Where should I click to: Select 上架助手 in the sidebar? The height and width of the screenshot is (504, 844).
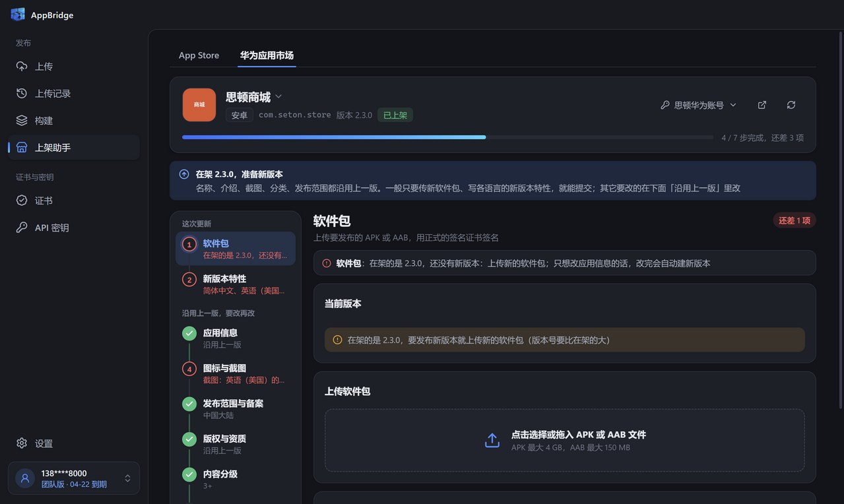[74, 148]
